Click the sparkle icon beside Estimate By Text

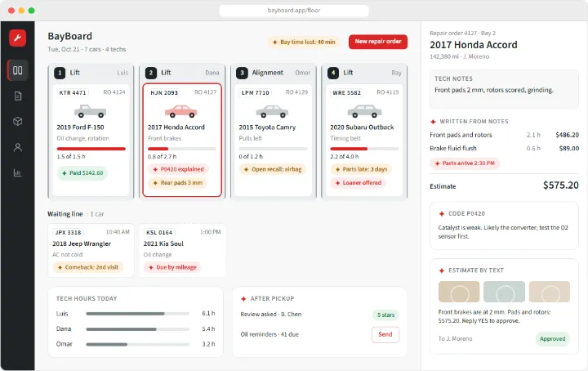click(441, 270)
